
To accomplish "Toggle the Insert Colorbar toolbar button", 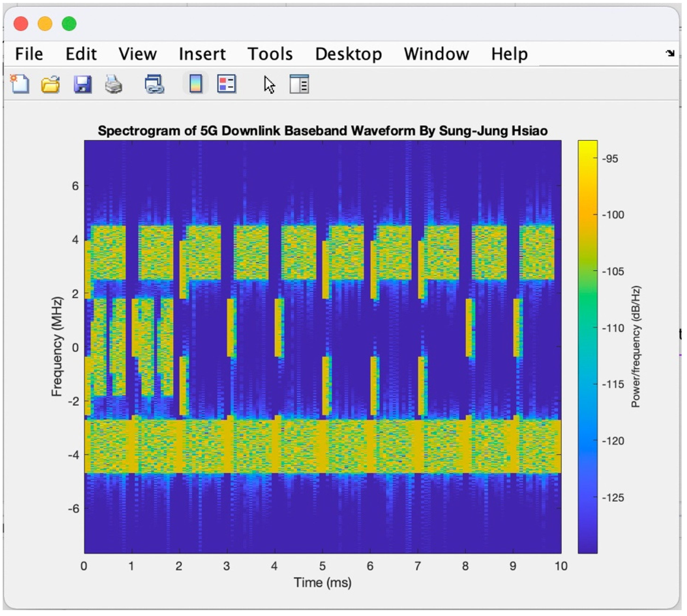I will (196, 84).
